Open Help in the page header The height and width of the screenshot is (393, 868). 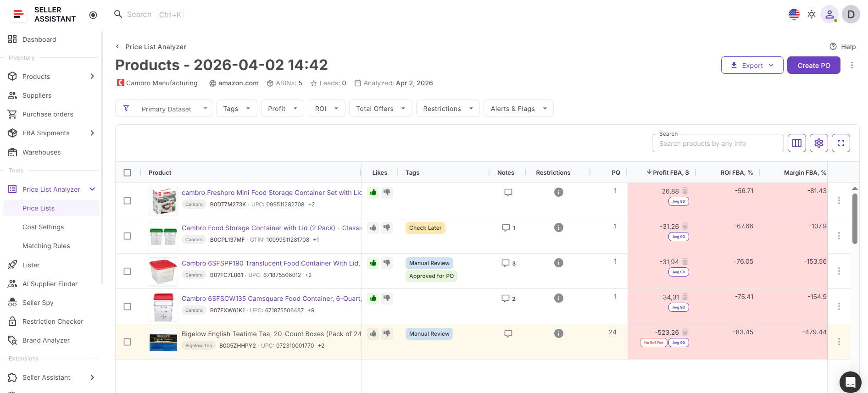coord(843,46)
